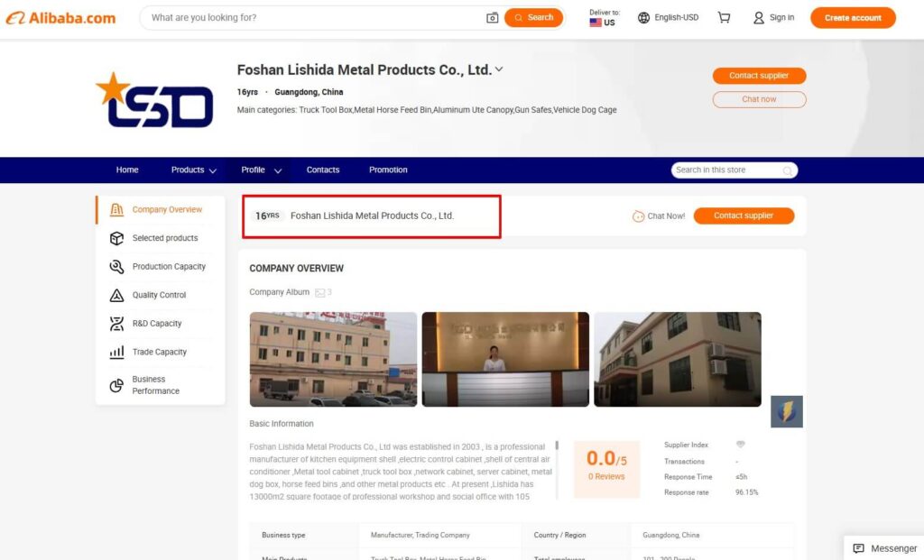The height and width of the screenshot is (560, 924).
Task: Click the Alibaba.com logo
Action: [x=61, y=17]
